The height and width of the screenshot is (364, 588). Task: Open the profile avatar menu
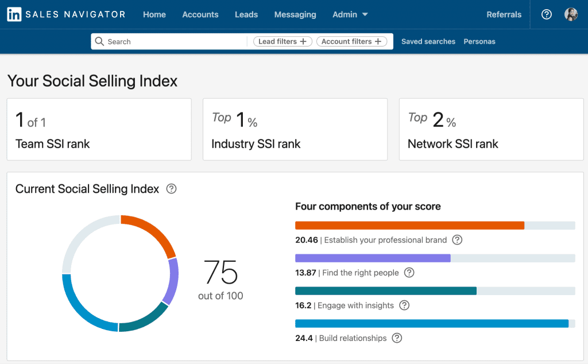coord(571,14)
